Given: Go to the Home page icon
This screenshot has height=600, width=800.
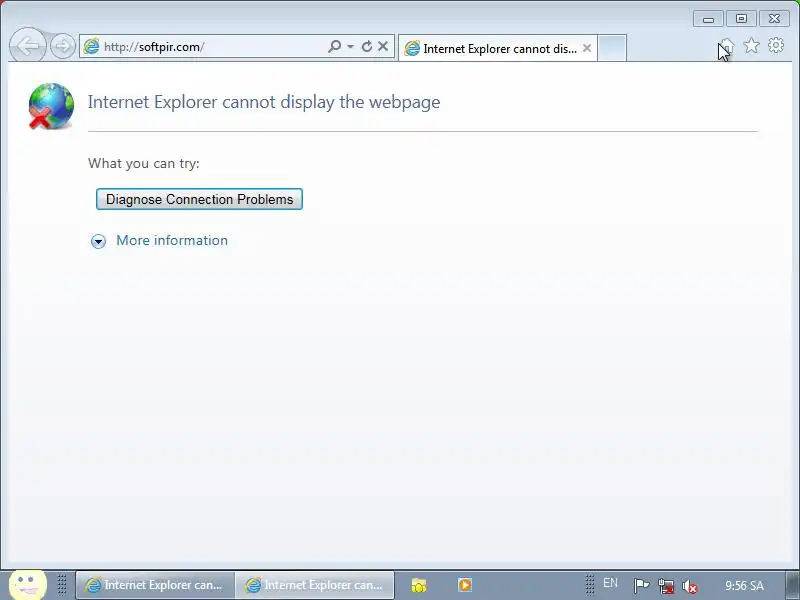Looking at the screenshot, I should pos(727,46).
